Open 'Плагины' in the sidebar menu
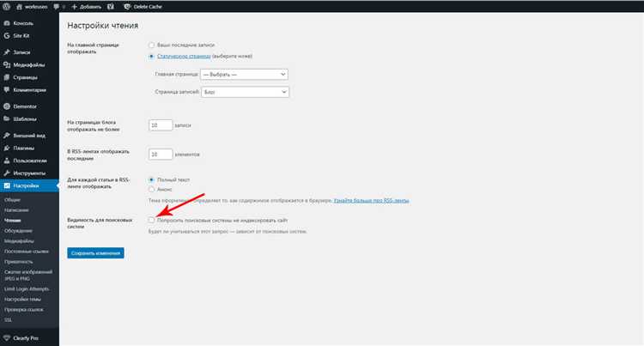644x346 pixels. click(x=23, y=149)
